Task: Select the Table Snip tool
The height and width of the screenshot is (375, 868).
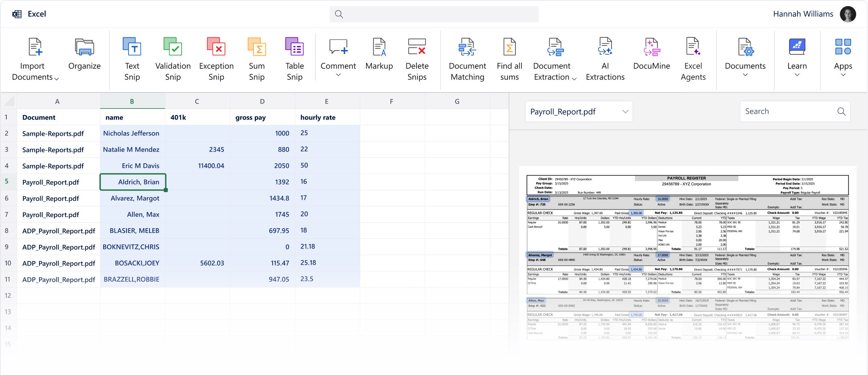Action: [x=294, y=47]
